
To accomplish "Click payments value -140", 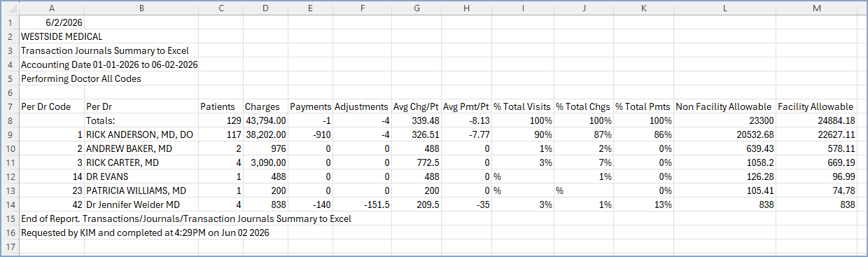I will click(310, 204).
